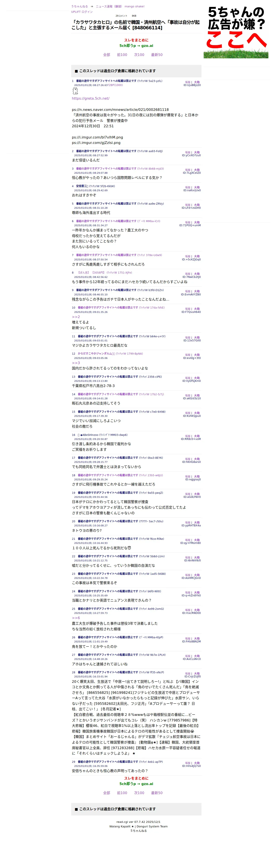Select 前100 in the navigation above post 1
277x868 pixels.
click(122, 55)
